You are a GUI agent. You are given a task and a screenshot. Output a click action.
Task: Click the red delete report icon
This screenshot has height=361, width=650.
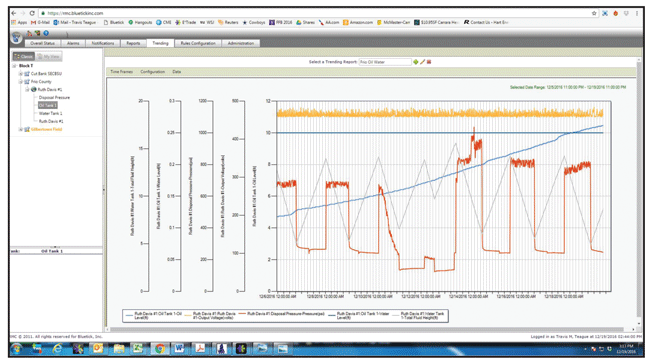[x=429, y=62]
